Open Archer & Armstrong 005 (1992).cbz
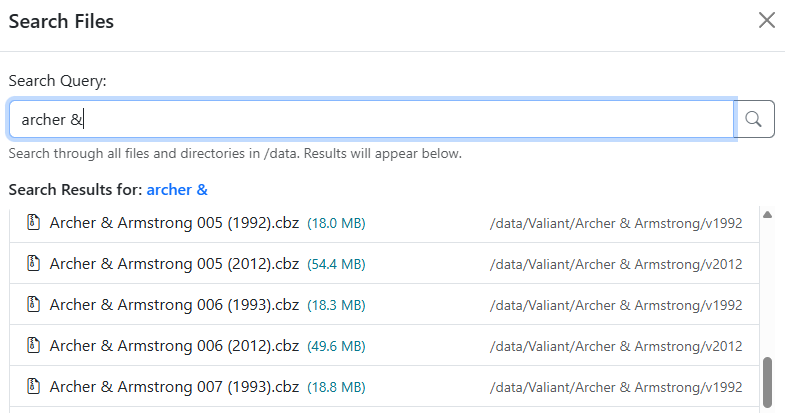This screenshot has height=413, width=785. click(174, 223)
